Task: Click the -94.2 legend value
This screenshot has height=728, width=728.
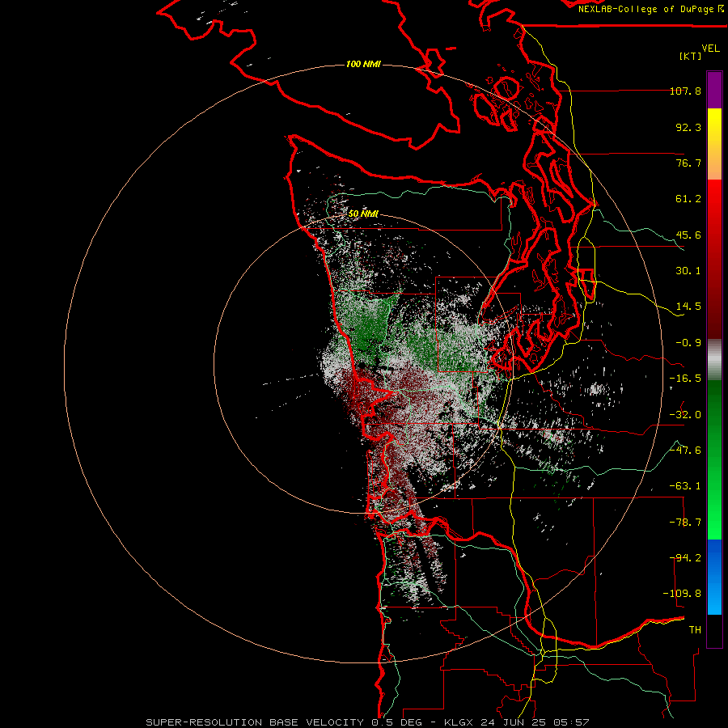Action: [685, 558]
